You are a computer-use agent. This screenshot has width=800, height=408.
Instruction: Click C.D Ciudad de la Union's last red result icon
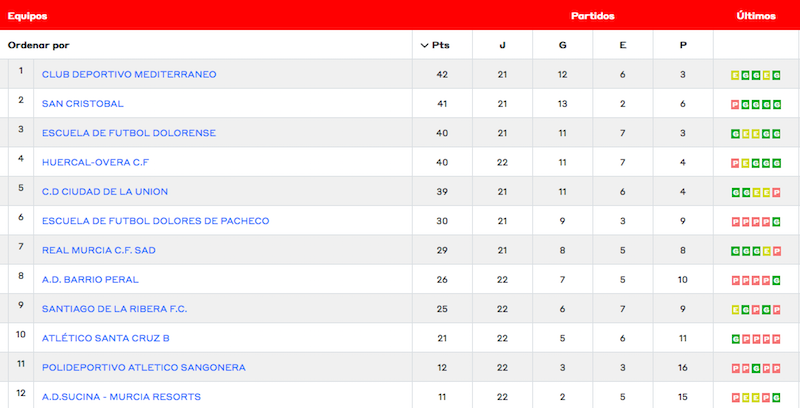776,191
